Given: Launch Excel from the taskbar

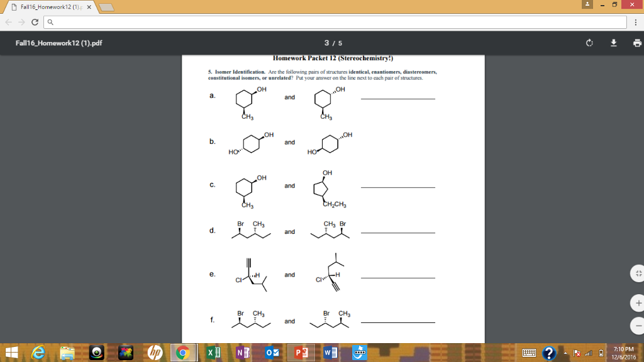Looking at the screenshot, I should pos(213,353).
